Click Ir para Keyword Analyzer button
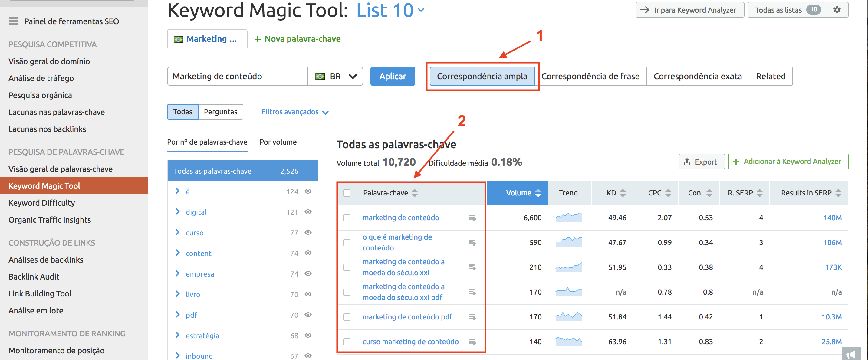 [689, 10]
